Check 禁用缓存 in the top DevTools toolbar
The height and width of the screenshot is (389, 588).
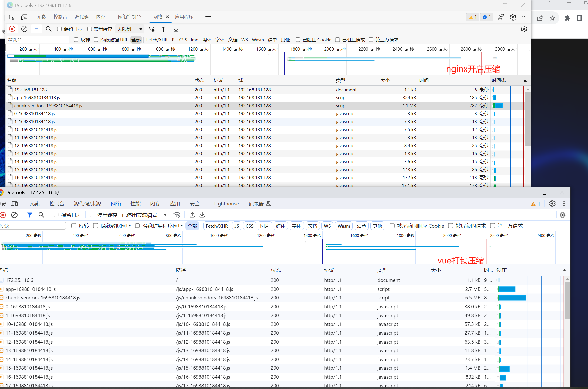coord(90,29)
